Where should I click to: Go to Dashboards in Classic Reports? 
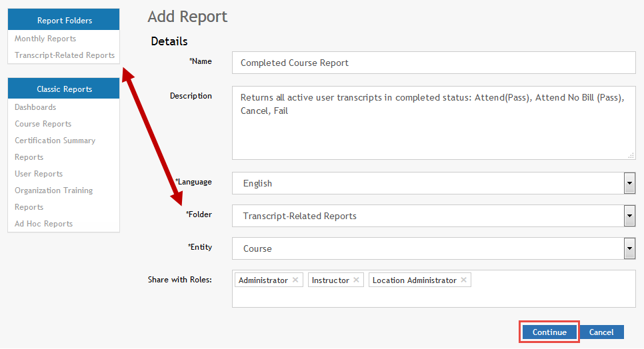click(x=35, y=107)
